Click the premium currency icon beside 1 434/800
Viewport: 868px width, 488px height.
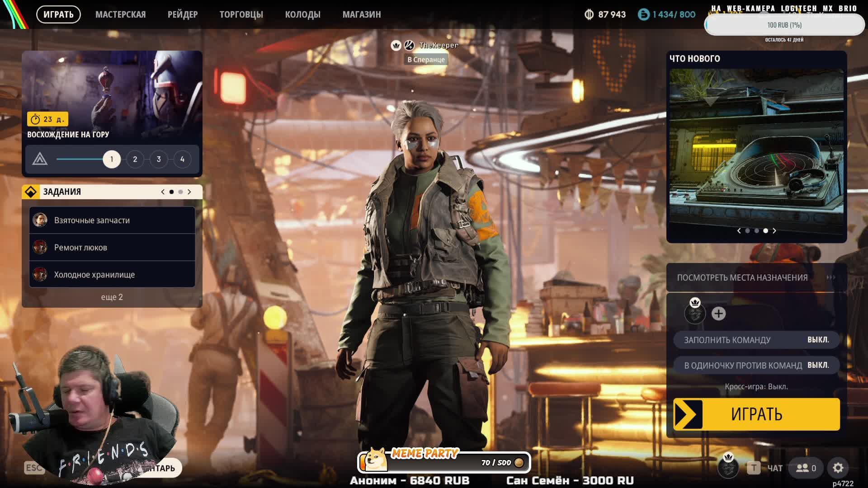click(x=643, y=14)
